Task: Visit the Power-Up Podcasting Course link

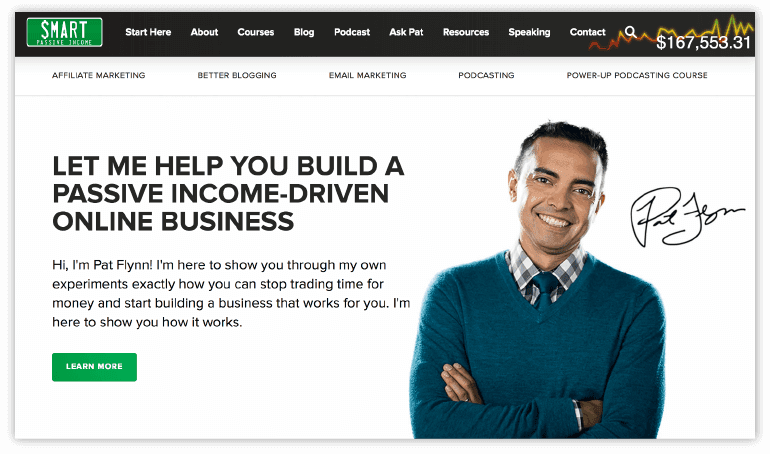Action: point(637,75)
